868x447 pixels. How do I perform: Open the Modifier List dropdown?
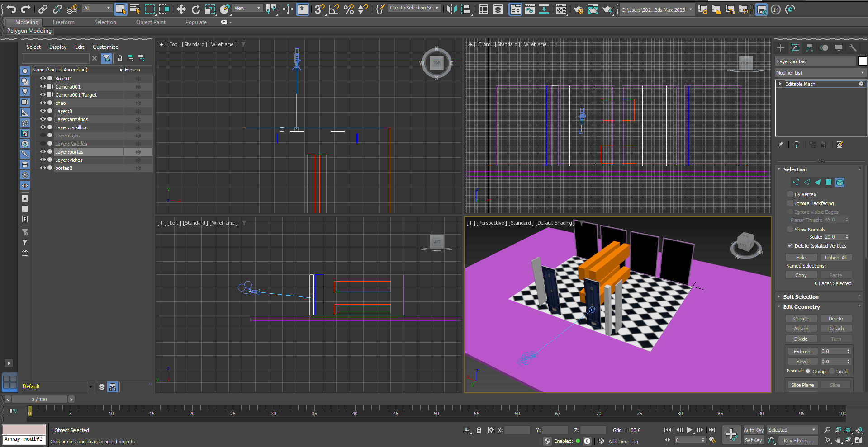point(820,73)
